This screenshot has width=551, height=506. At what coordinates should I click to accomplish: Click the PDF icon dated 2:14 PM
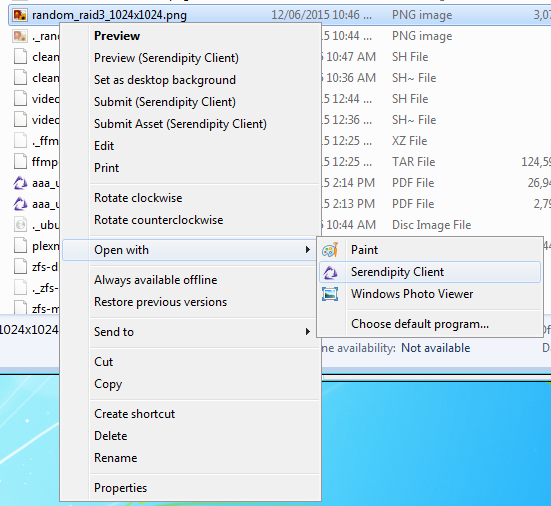pyautogui.click(x=20, y=183)
